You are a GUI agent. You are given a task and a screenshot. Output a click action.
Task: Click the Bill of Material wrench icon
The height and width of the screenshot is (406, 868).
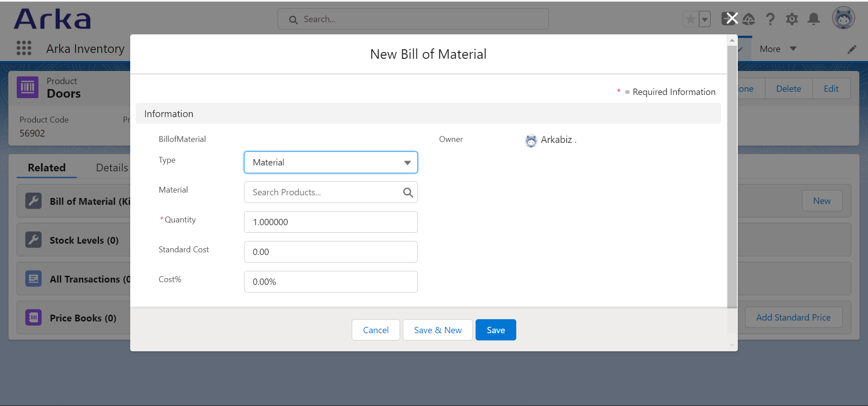(33, 201)
